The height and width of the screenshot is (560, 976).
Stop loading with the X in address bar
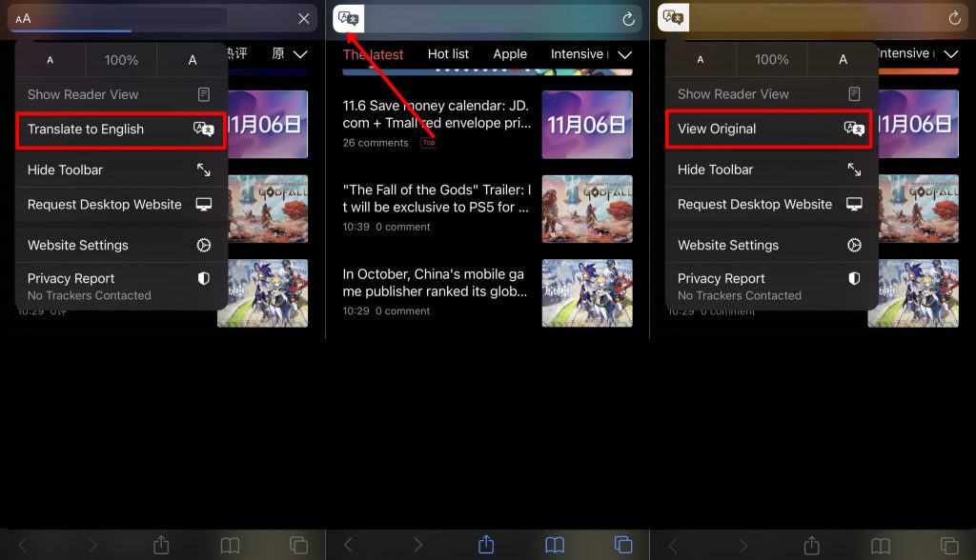click(x=304, y=19)
